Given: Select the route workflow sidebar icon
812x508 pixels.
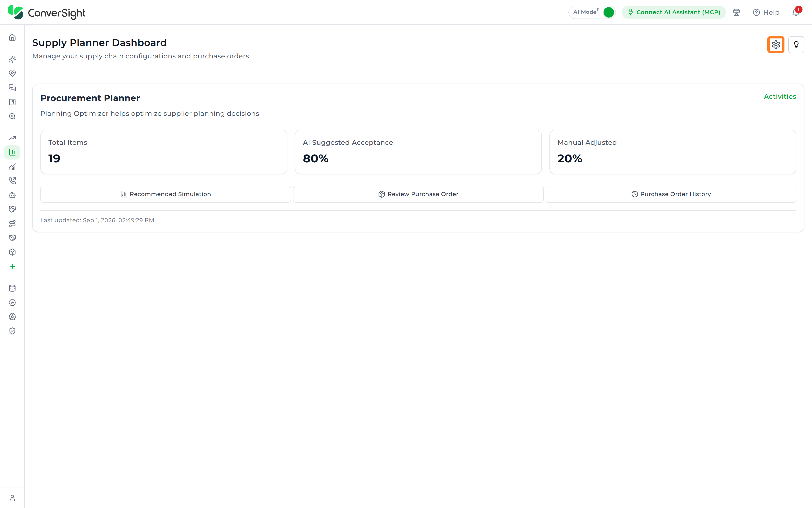Looking at the screenshot, I should pyautogui.click(x=12, y=224).
